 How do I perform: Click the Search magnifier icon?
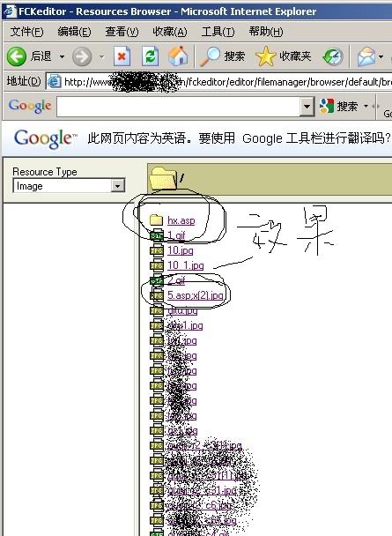pyautogui.click(x=210, y=56)
